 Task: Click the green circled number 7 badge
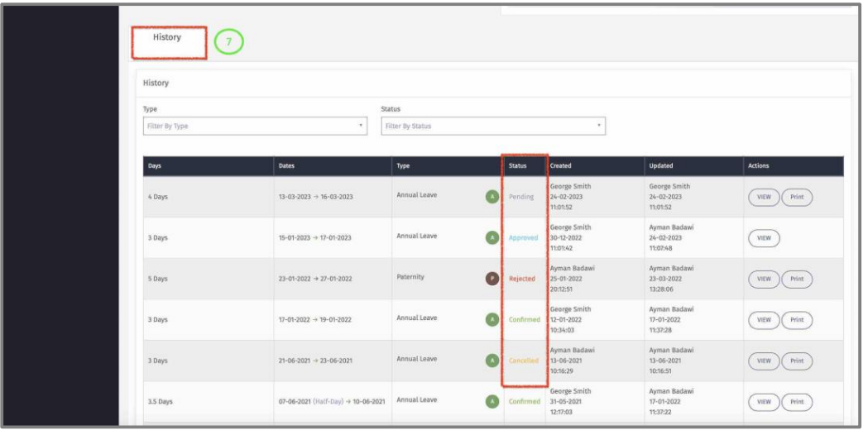point(228,42)
